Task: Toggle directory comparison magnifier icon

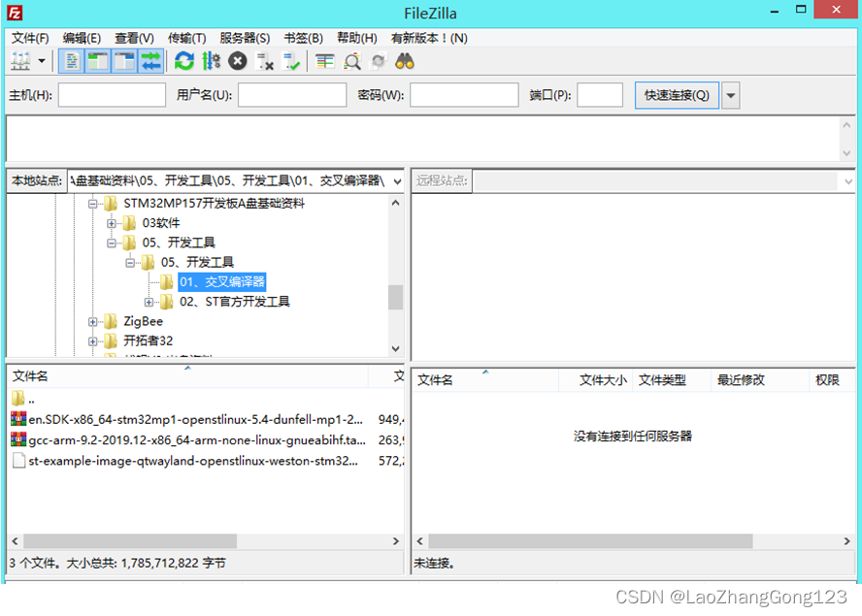Action: (351, 61)
